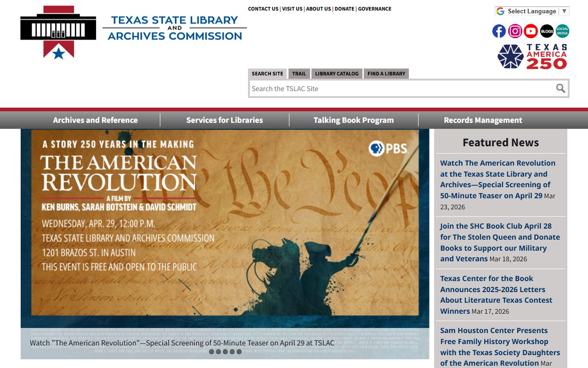The image size is (588, 368).
Task: Read Watch The American Revolution news item
Action: point(498,179)
